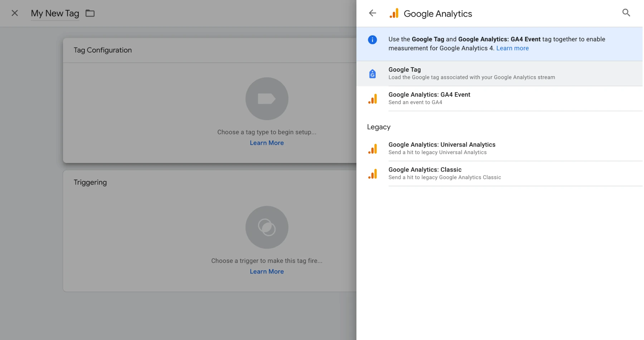Click 'Send a hit to legacy Google Analytics Classic' text

point(445,177)
